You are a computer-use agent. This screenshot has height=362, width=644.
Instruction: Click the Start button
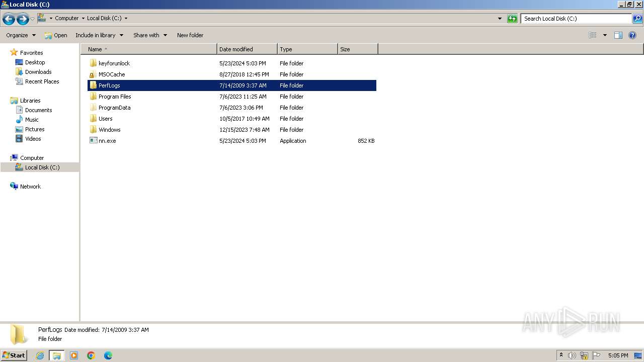14,355
